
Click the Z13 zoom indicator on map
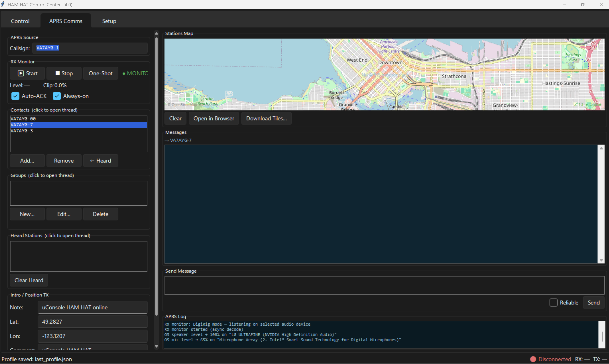[579, 104]
